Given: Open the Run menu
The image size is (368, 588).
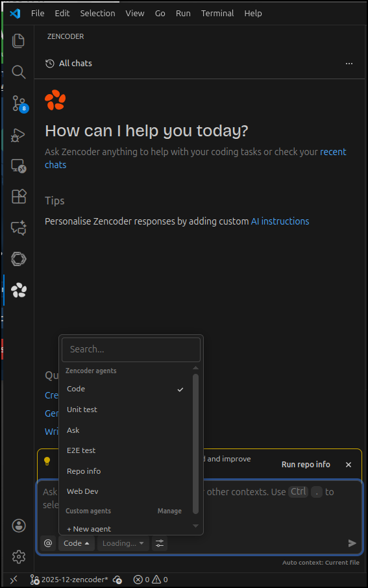Looking at the screenshot, I should point(183,14).
